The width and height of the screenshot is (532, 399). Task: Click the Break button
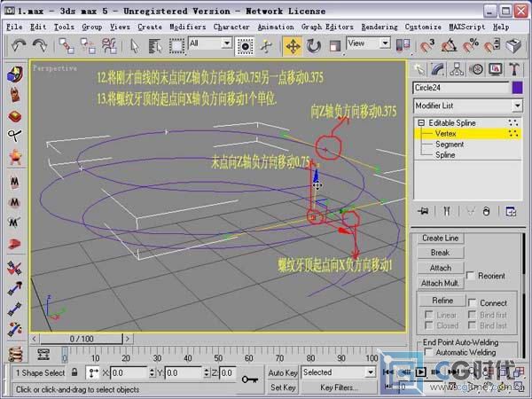click(441, 253)
